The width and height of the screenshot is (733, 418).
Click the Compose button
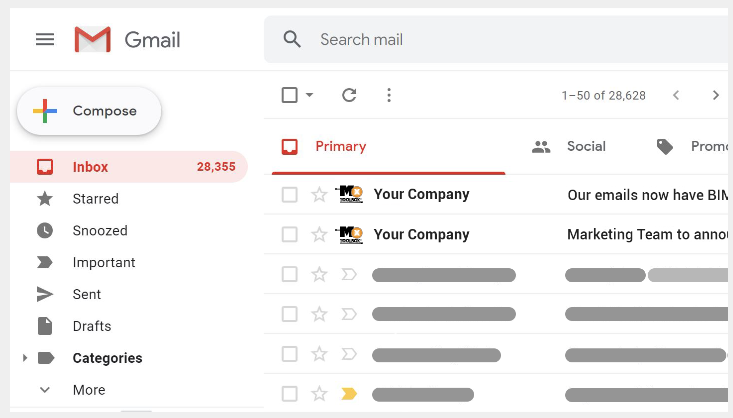click(89, 111)
